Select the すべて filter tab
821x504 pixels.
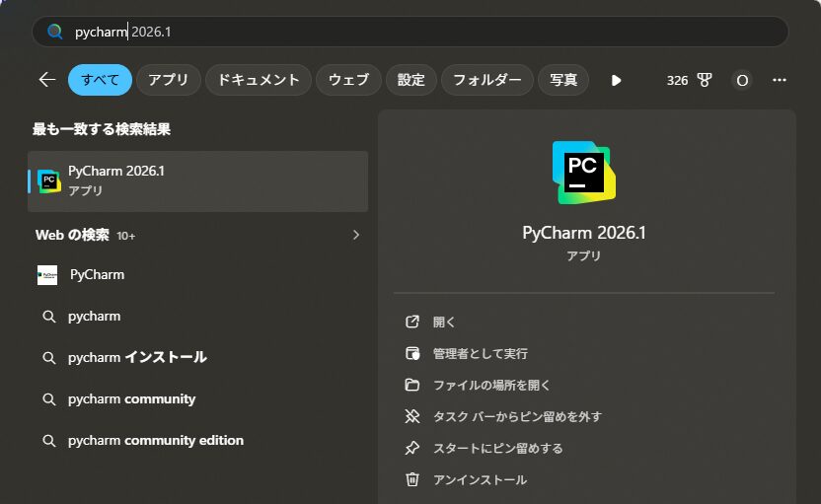tap(100, 80)
